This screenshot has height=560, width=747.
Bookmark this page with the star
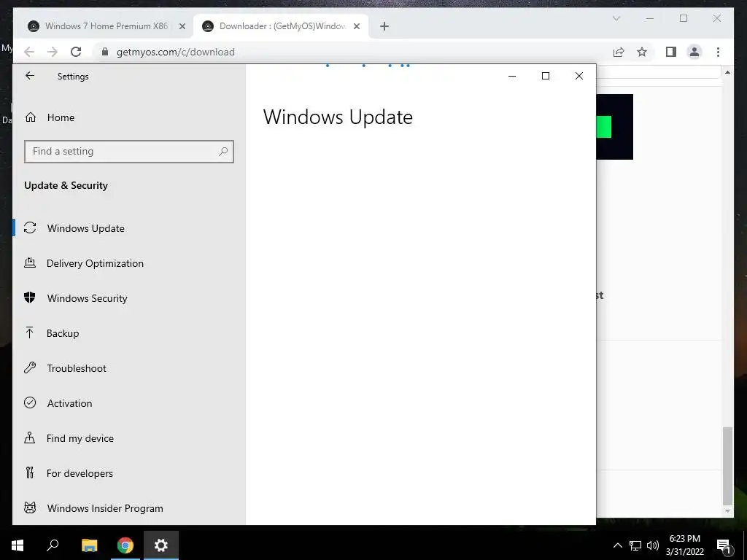[642, 52]
